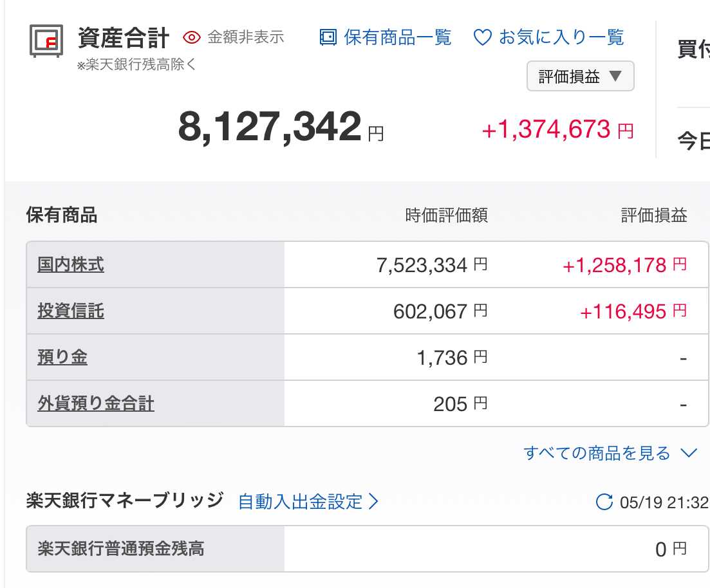
Task: Click the 楽天銀行普通預金残高 row
Action: coord(367,549)
